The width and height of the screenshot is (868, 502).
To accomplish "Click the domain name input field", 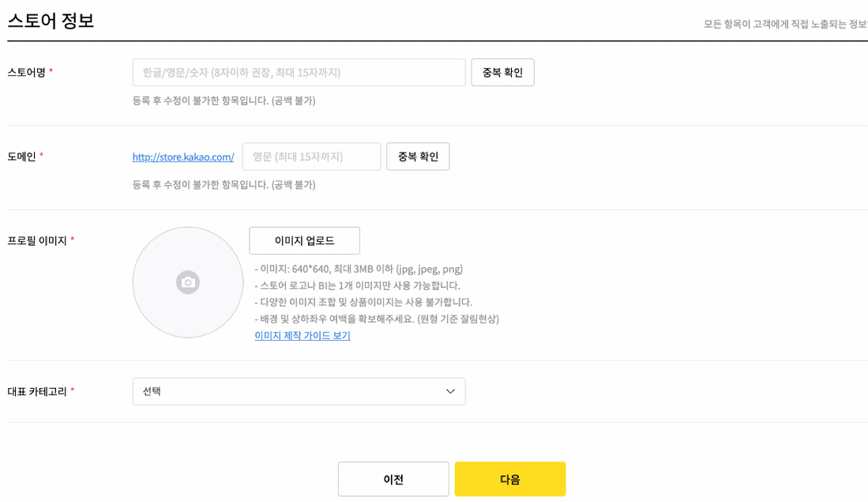I will pyautogui.click(x=311, y=156).
